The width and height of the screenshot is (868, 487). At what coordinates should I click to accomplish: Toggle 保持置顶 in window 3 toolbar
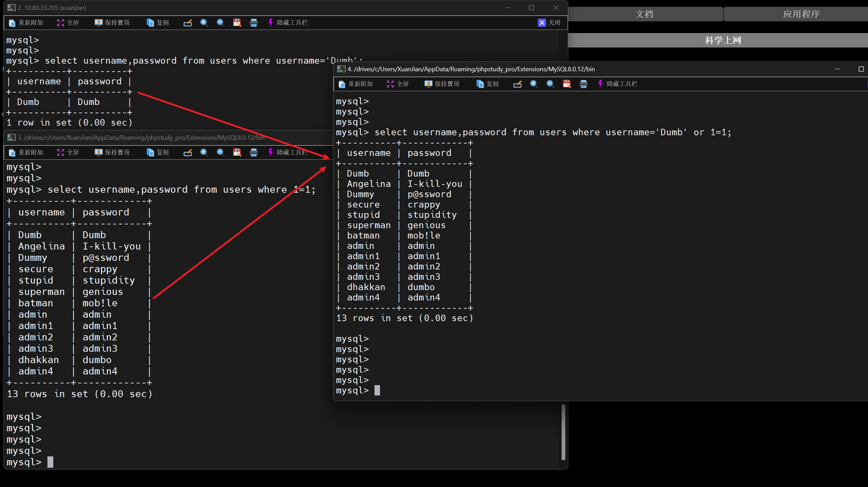point(112,152)
